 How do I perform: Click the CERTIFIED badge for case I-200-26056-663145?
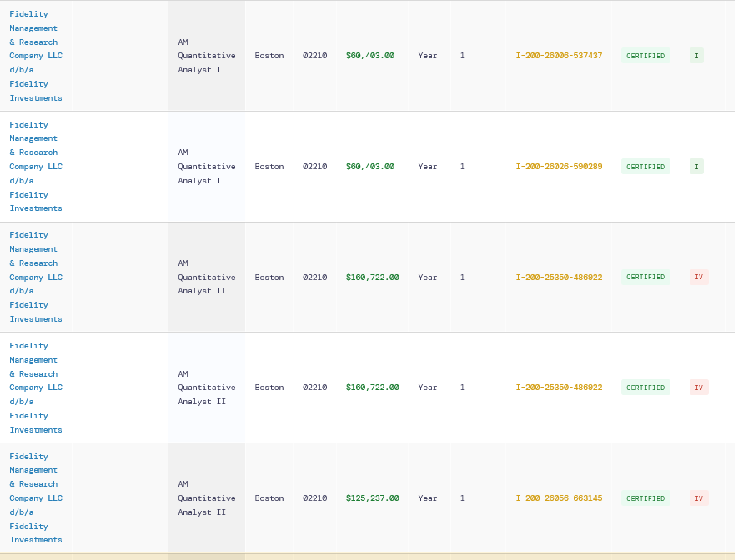(x=645, y=498)
